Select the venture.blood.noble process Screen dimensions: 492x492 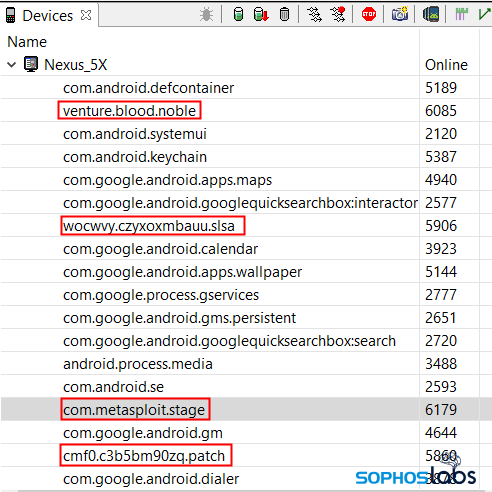[129, 111]
